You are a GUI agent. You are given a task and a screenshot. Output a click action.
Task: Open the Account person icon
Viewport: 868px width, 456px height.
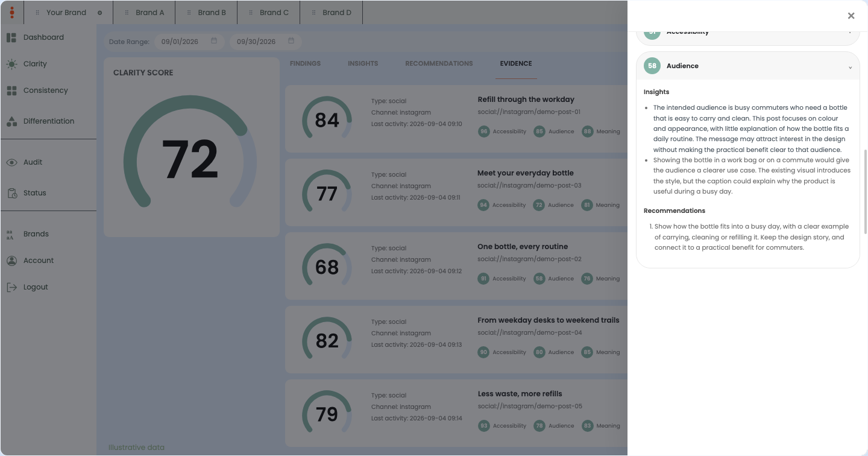pos(11,261)
